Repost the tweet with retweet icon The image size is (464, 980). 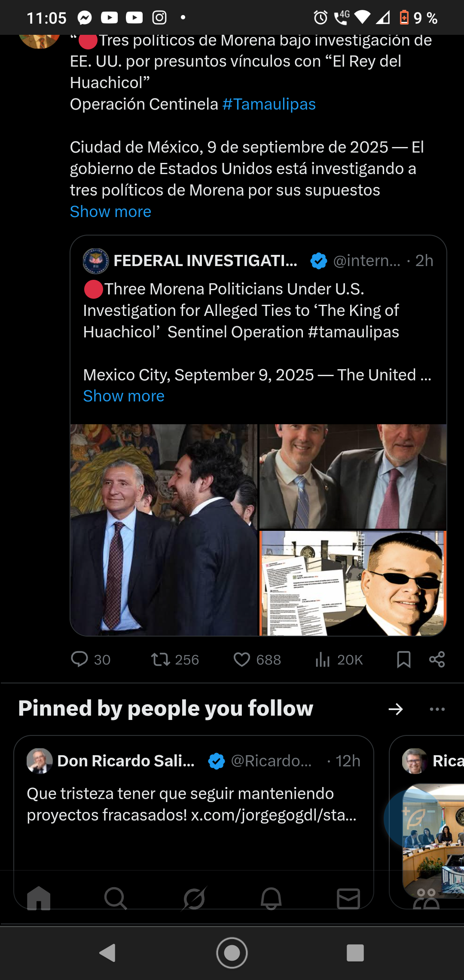click(161, 659)
